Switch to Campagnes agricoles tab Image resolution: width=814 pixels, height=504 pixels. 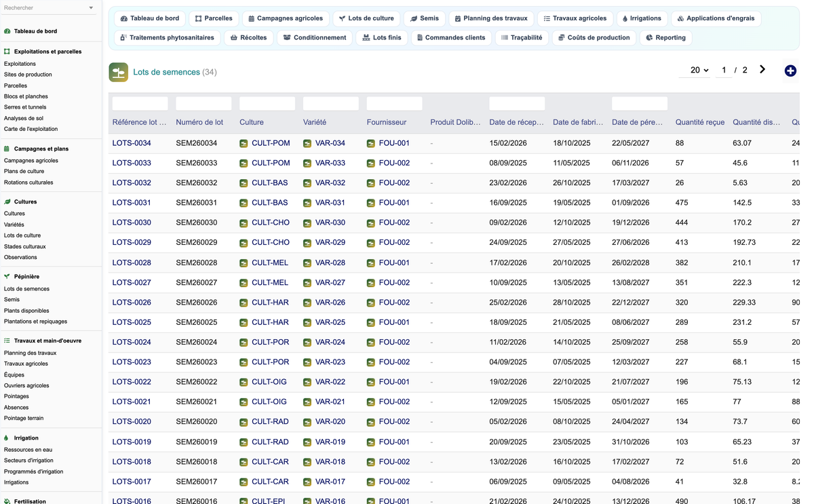click(x=285, y=18)
